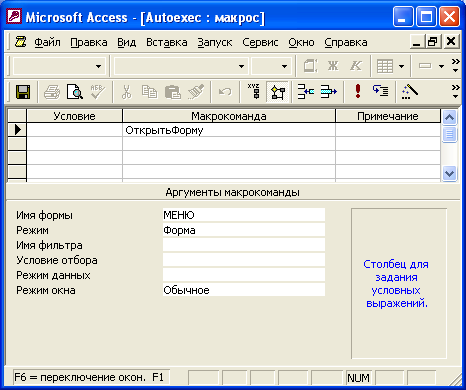This screenshot has width=466, height=390.
Task: Click the Режим окна field showing Обычное
Action: 244,290
